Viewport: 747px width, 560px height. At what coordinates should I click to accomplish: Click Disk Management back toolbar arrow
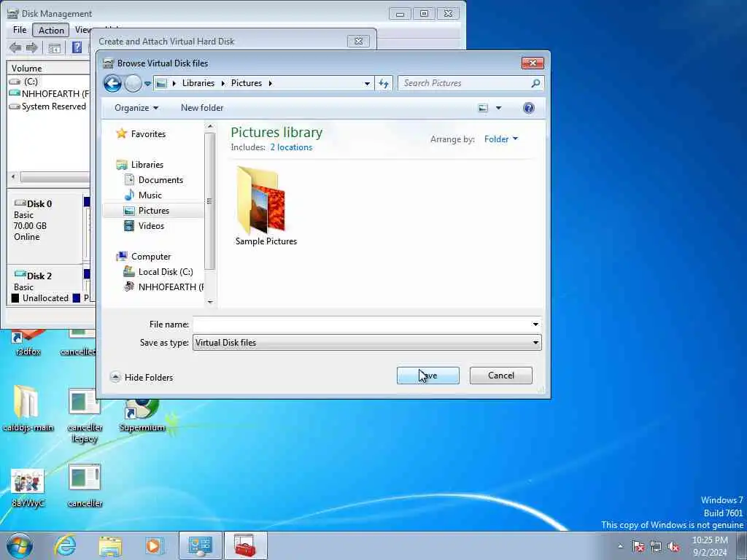click(15, 47)
